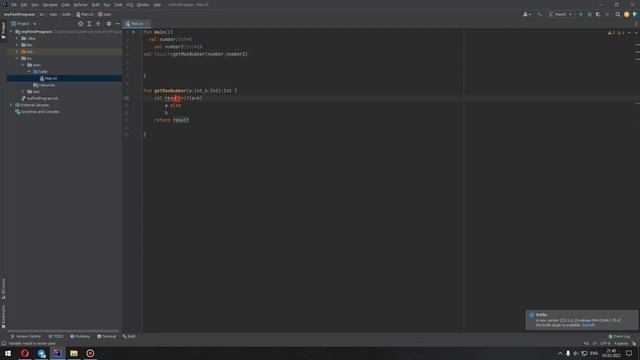Click the 4 spaces indent status item
Image resolution: width=640 pixels, height=360 pixels.
click(x=621, y=344)
